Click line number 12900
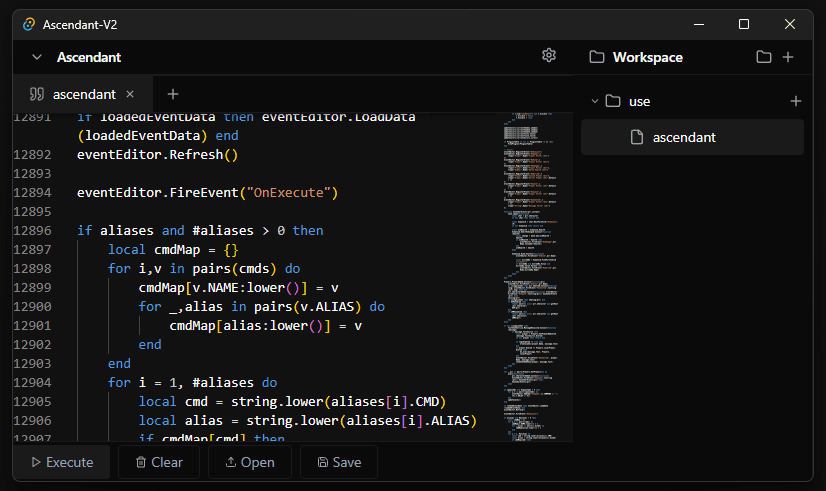The image size is (826, 491). [x=33, y=307]
